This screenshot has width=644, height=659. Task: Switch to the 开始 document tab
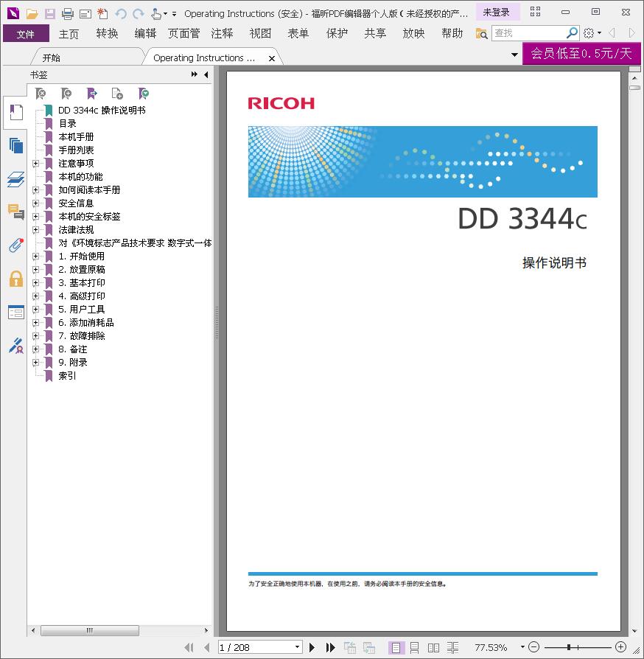[52, 57]
